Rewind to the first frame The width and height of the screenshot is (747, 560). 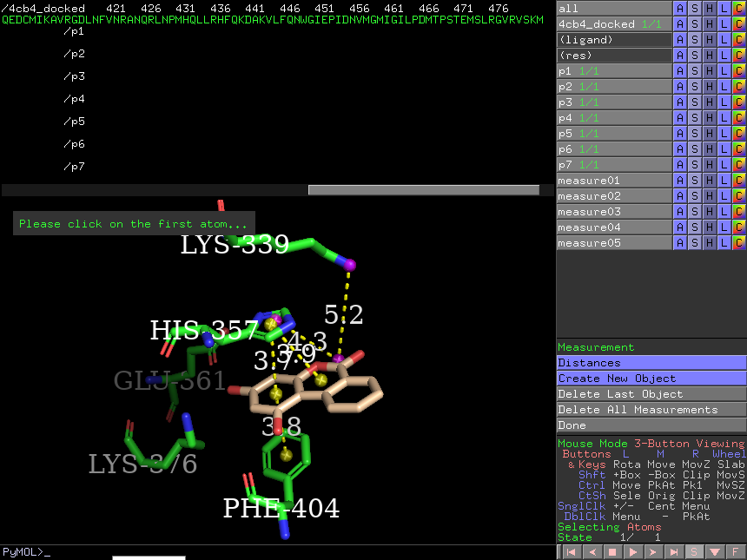570,551
